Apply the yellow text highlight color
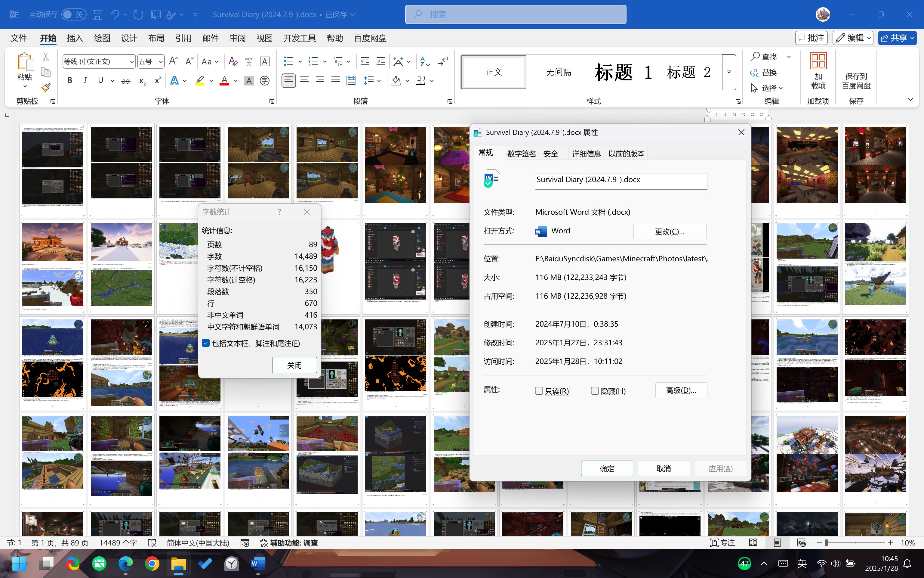 click(x=200, y=81)
